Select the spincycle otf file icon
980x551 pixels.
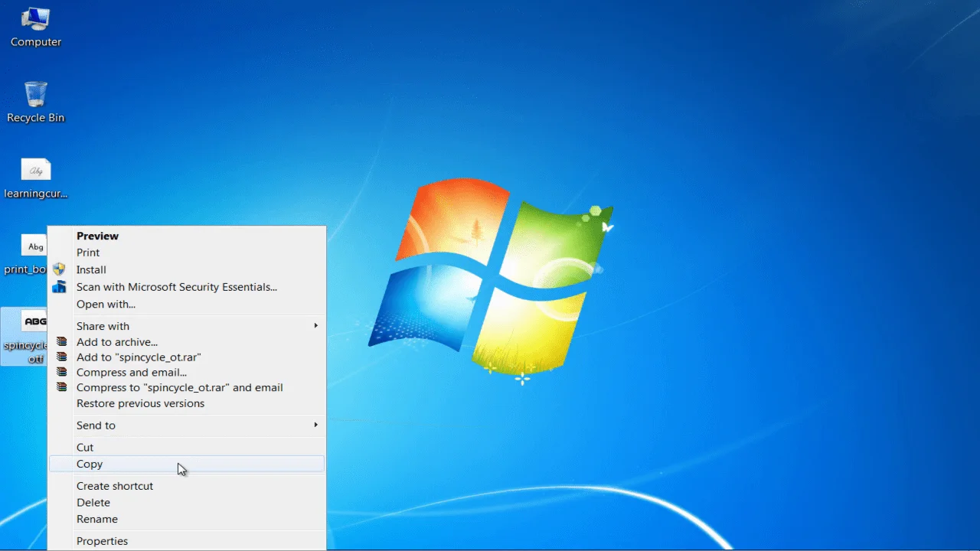coord(24,335)
